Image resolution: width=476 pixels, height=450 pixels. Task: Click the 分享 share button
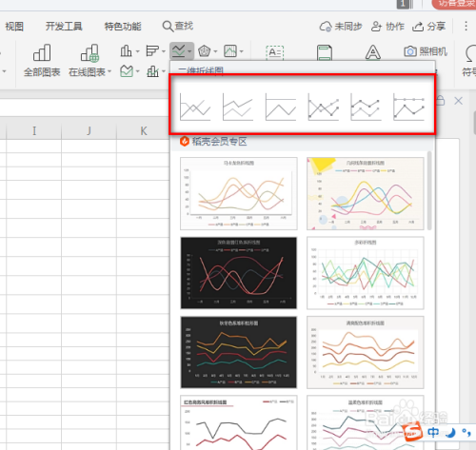pos(428,27)
